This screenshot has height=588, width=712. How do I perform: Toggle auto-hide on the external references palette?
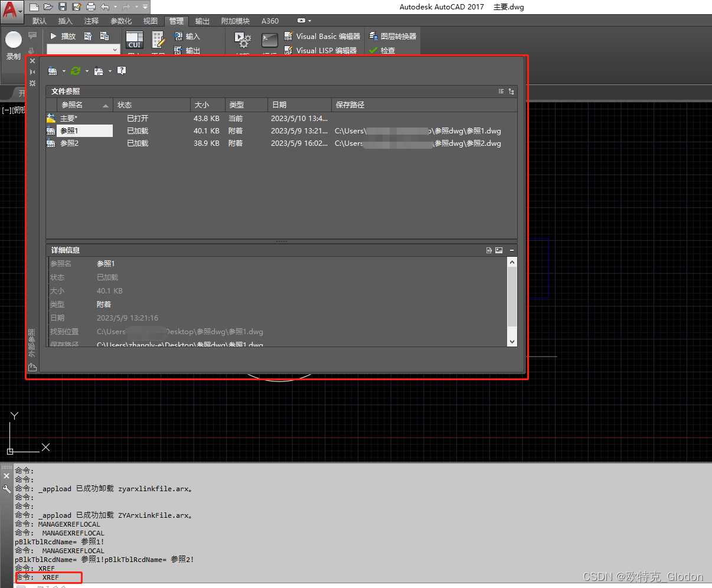click(x=32, y=72)
